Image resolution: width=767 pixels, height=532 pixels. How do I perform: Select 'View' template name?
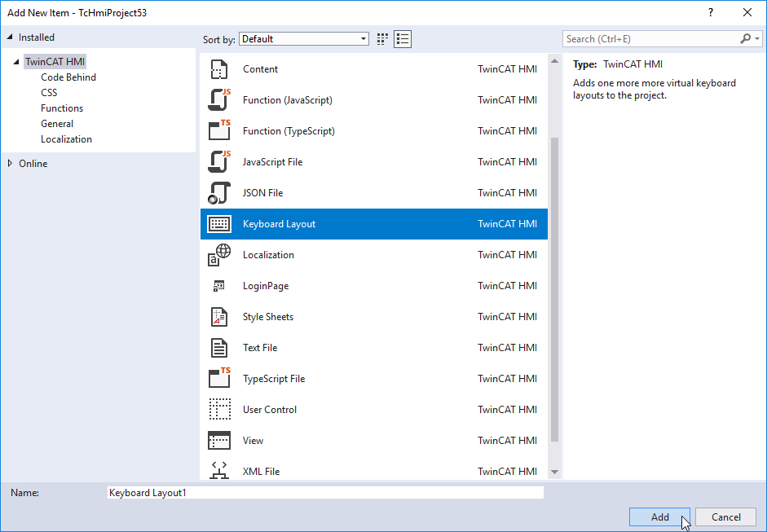[x=253, y=441]
